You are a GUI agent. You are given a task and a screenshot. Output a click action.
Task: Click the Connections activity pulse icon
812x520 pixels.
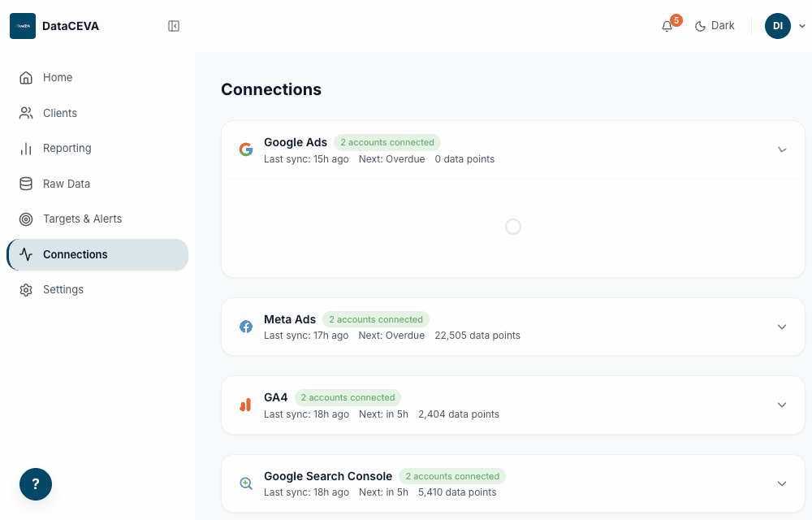point(26,254)
